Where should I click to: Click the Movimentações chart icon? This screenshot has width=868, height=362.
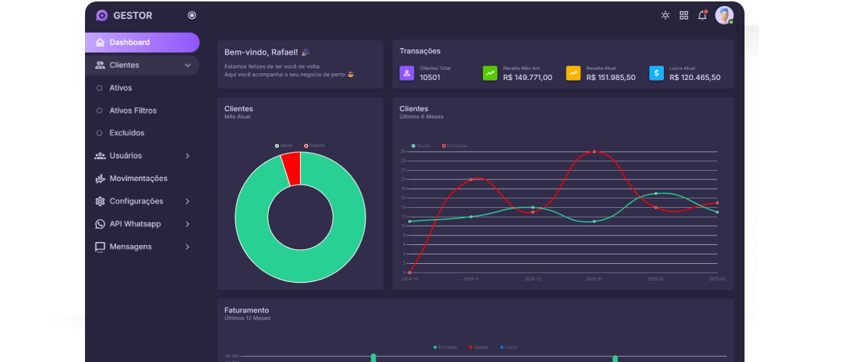[x=100, y=179]
